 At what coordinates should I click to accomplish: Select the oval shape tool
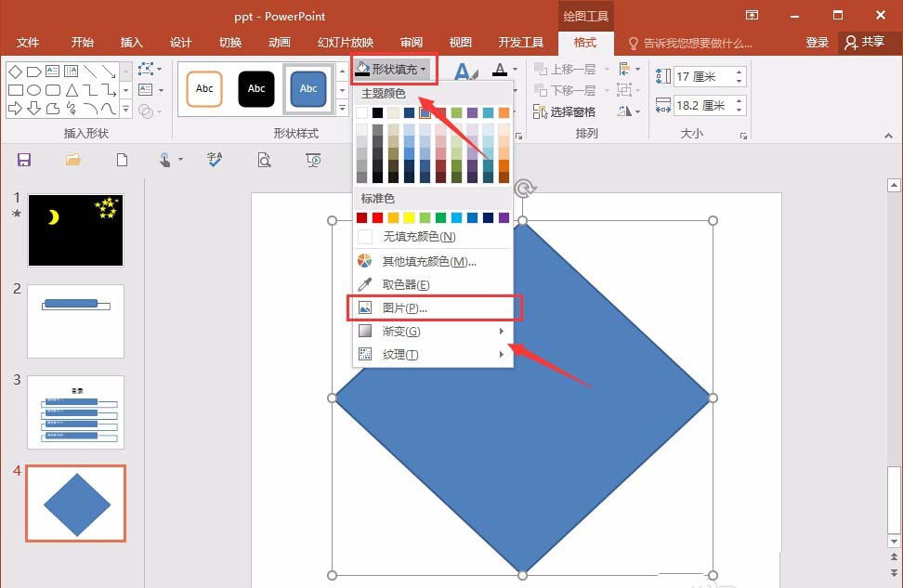(34, 89)
